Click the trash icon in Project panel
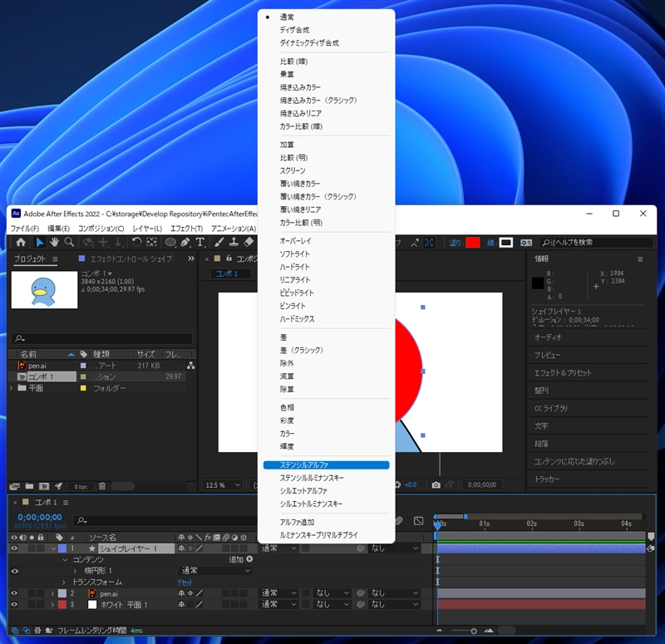The image size is (665, 644). point(101,485)
